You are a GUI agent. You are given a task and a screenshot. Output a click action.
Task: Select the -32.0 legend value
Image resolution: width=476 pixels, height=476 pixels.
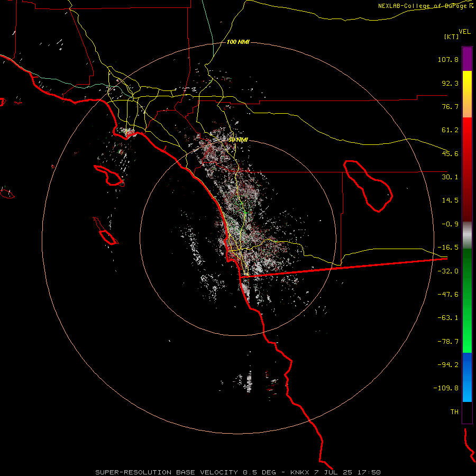click(448, 271)
